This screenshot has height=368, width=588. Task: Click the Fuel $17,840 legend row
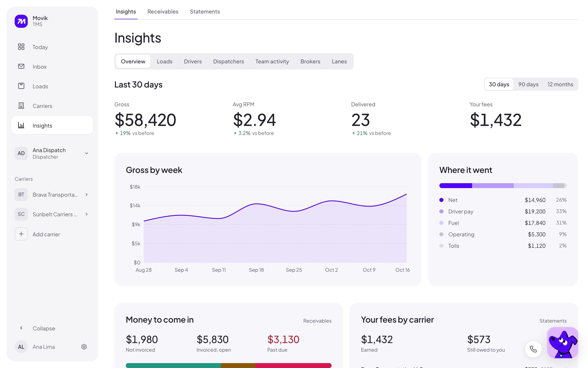[503, 223]
